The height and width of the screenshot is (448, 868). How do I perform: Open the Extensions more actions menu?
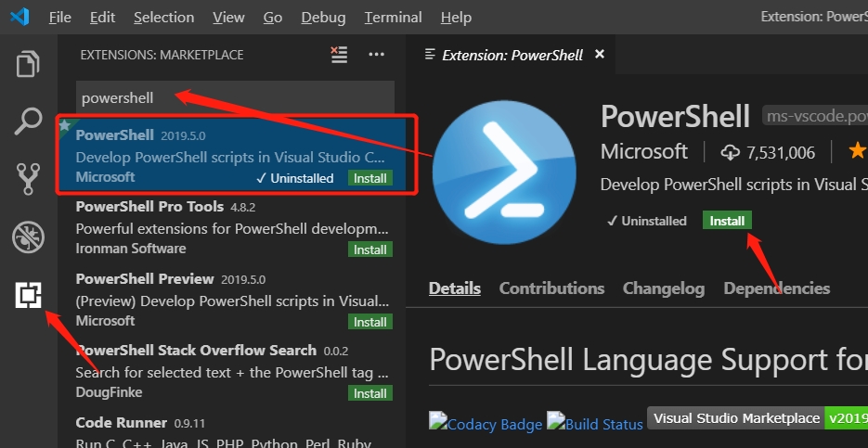(x=376, y=55)
